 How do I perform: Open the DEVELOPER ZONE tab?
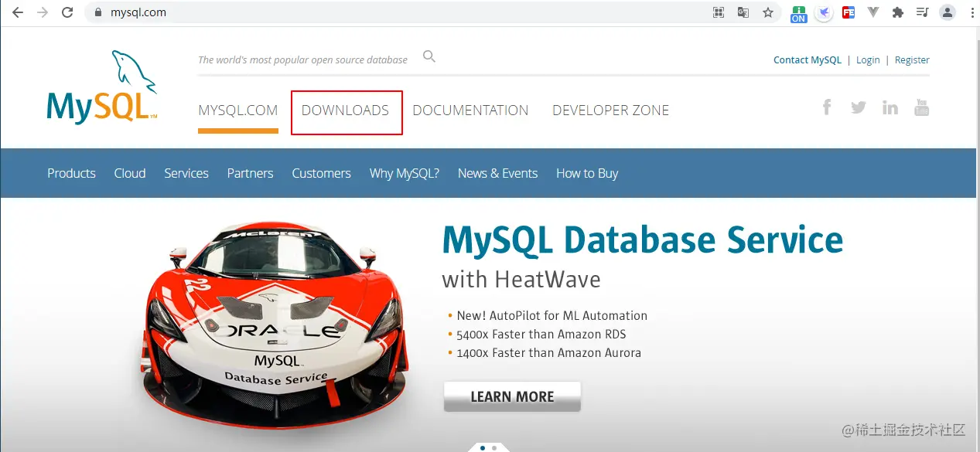pyautogui.click(x=611, y=110)
